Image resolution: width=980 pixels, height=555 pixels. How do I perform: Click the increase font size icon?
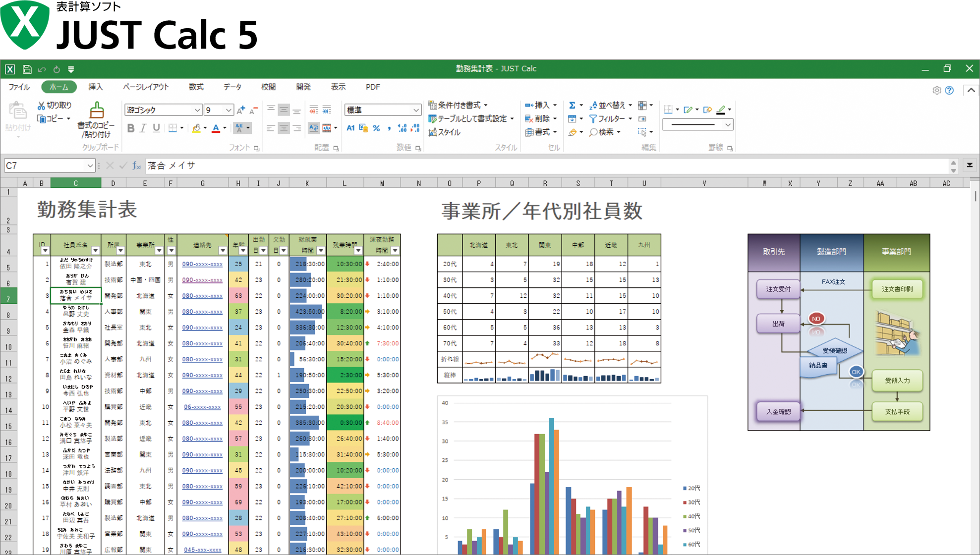click(241, 110)
